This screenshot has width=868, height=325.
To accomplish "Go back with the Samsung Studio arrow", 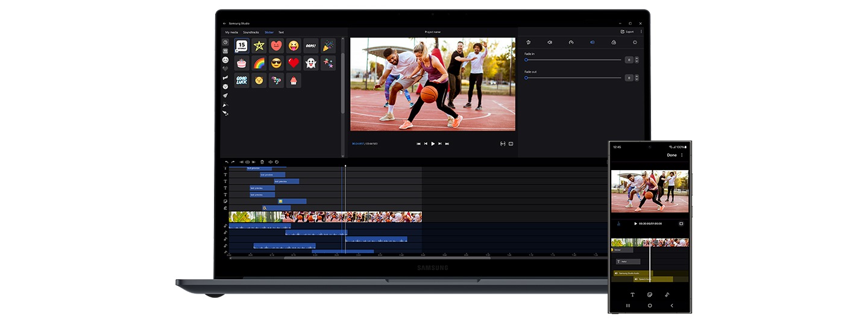I will [225, 24].
